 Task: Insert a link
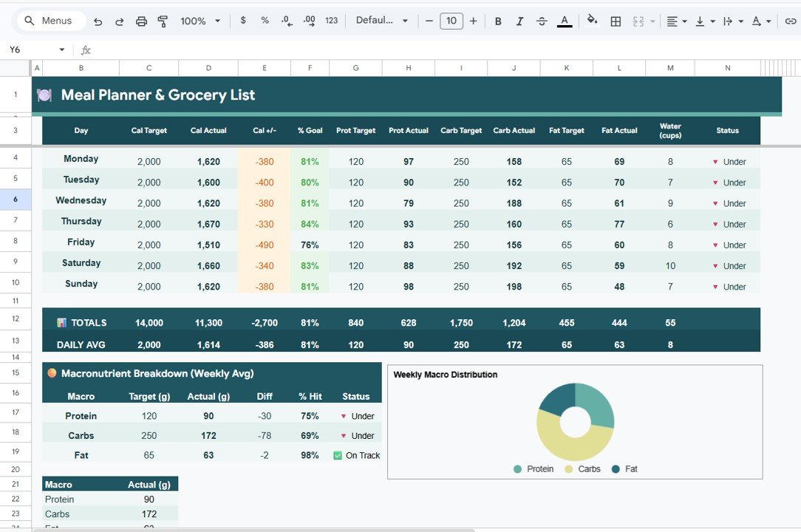(x=789, y=21)
